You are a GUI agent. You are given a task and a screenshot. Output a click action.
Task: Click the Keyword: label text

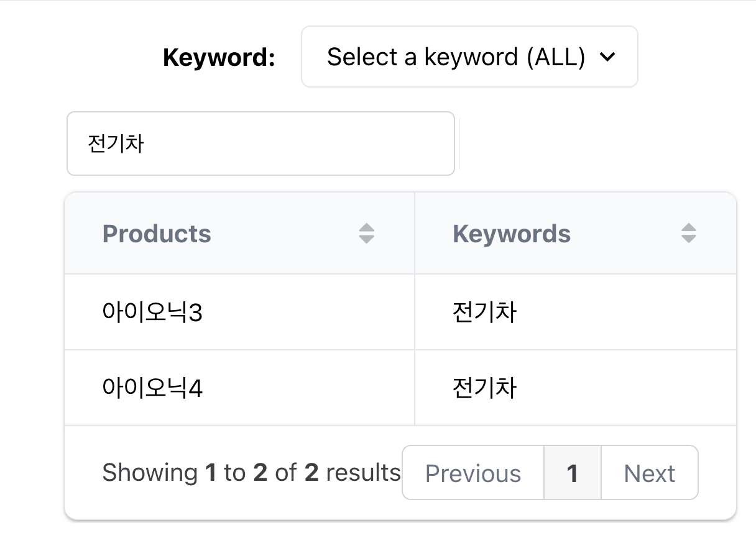(x=218, y=57)
